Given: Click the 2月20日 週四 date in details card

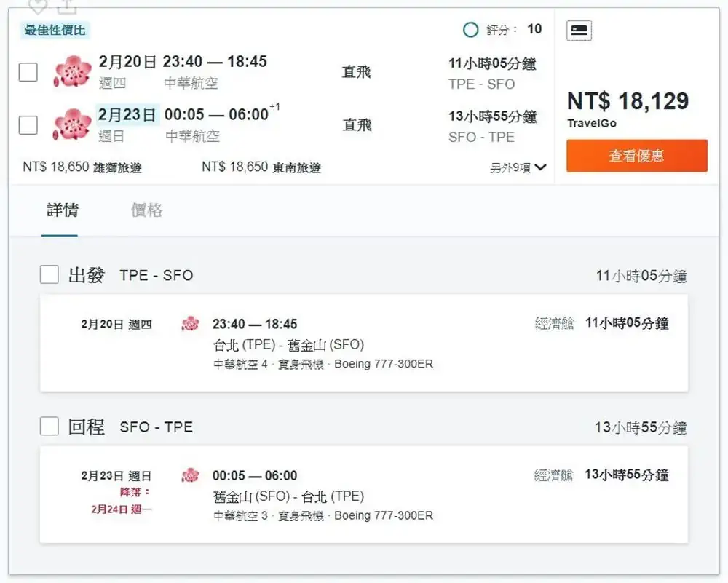Looking at the screenshot, I should (x=116, y=324).
